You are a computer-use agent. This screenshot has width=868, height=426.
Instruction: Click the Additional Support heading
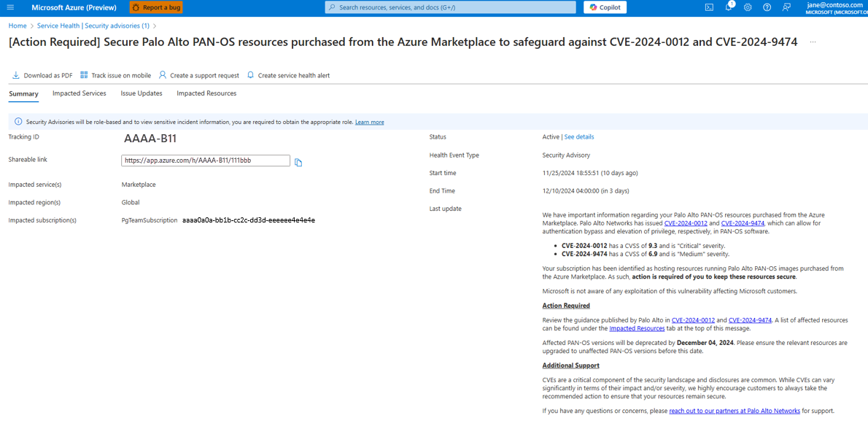pos(570,365)
